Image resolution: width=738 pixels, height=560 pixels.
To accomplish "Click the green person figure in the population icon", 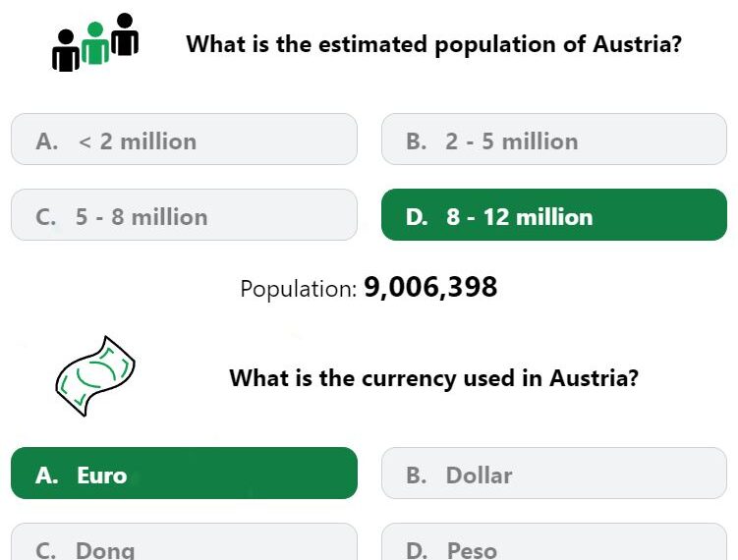I will click(x=95, y=43).
